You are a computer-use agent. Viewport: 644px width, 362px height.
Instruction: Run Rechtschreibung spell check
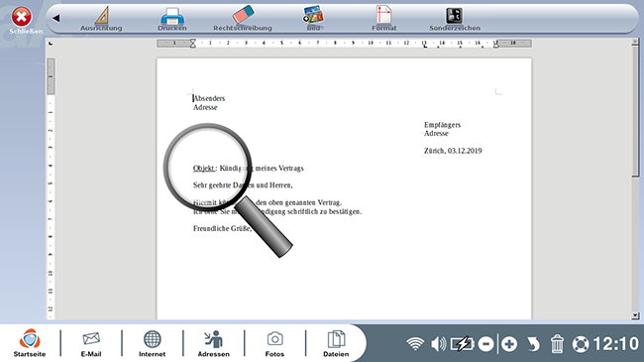243,19
